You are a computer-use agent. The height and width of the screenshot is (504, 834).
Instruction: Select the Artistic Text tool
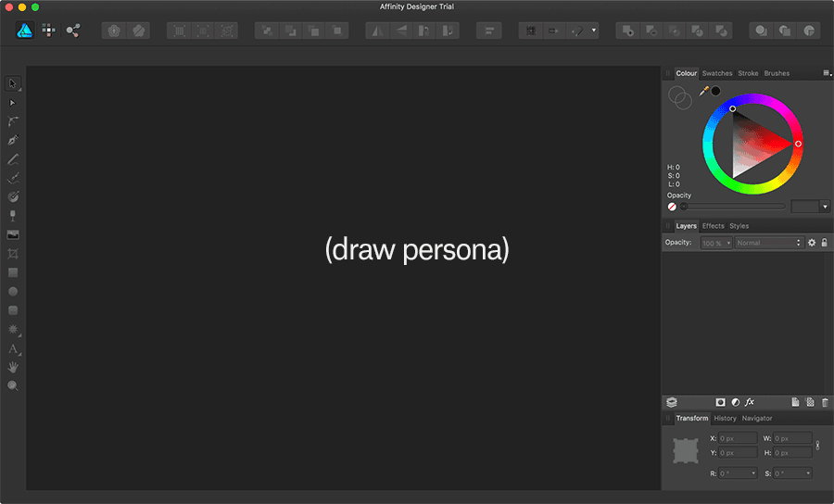click(13, 349)
